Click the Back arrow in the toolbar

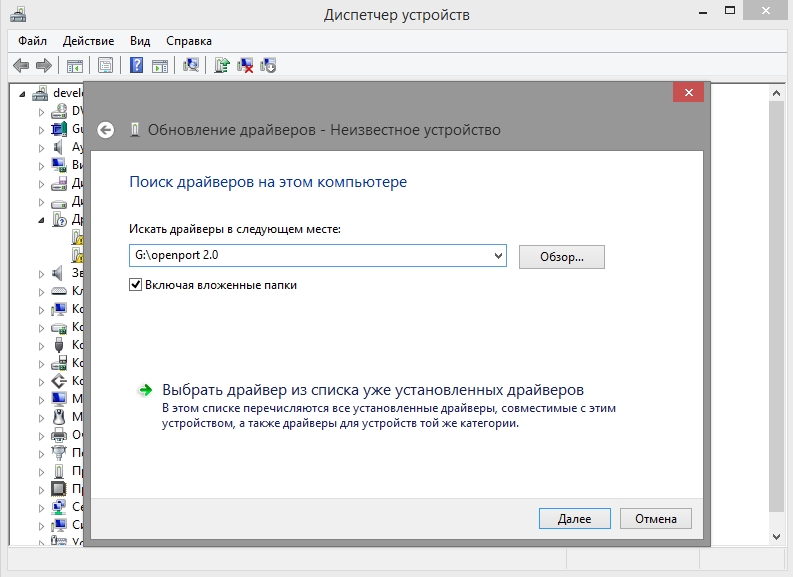click(21, 65)
